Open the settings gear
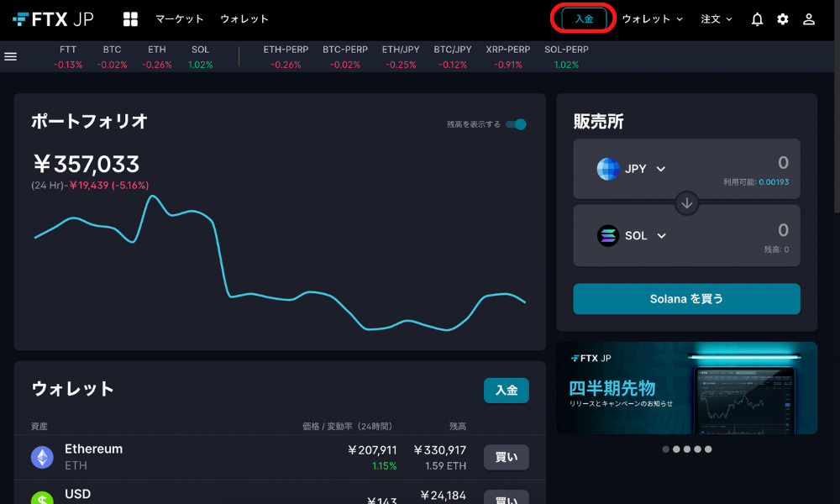This screenshot has width=840, height=504. (783, 19)
